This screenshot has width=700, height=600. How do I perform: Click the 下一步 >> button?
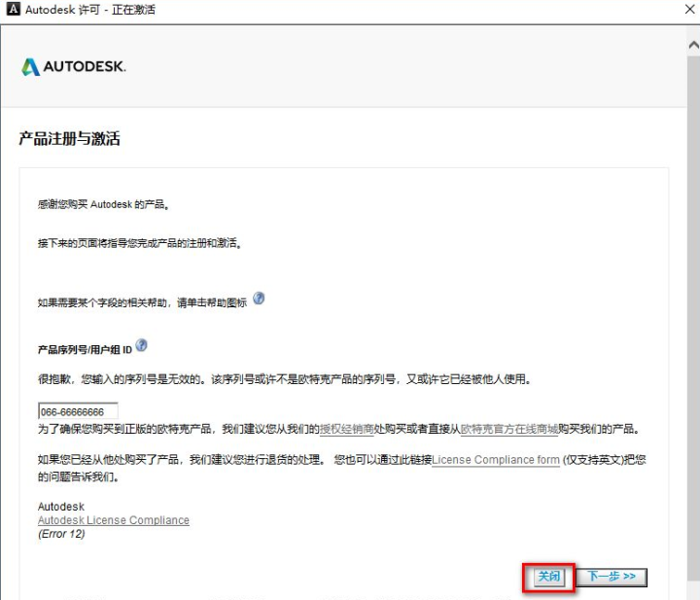[x=611, y=577]
